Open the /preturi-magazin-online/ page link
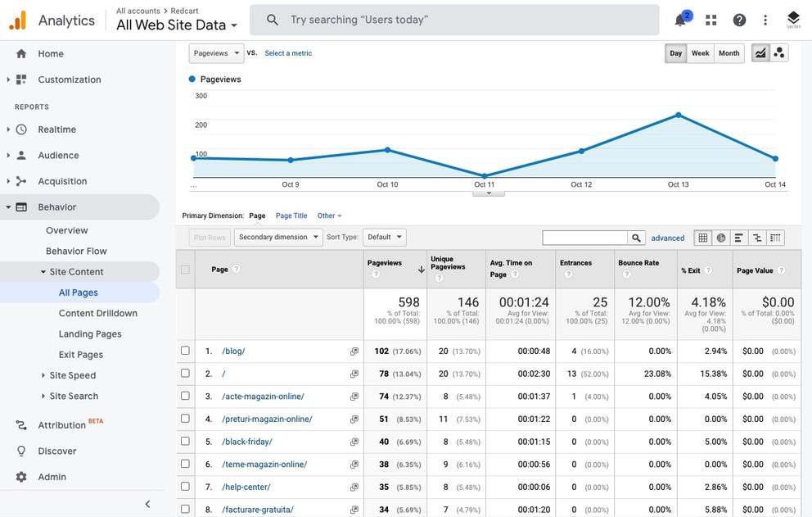Viewport: 812px width, 517px height. [267, 419]
